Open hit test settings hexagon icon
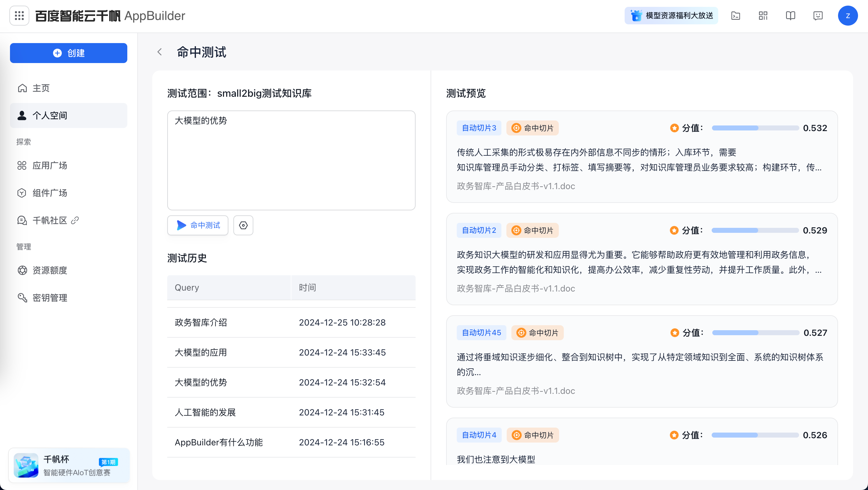Viewport: 868px width, 490px height. click(243, 225)
